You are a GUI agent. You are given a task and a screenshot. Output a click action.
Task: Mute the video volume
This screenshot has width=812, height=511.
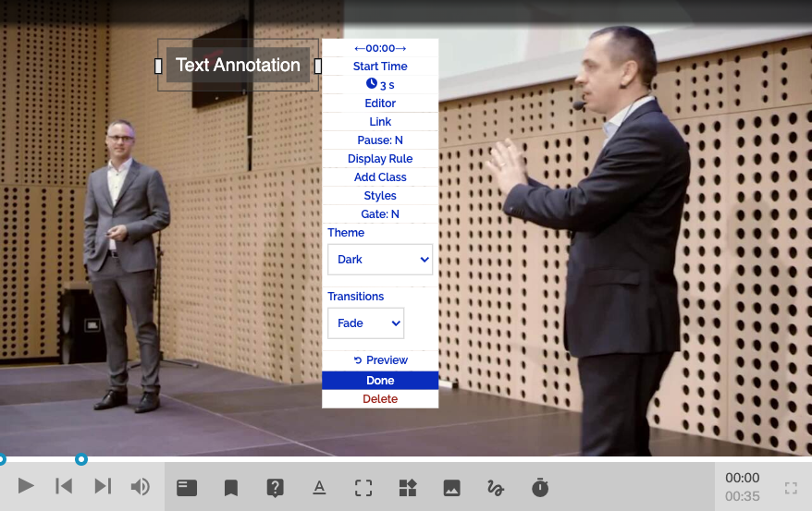point(141,486)
